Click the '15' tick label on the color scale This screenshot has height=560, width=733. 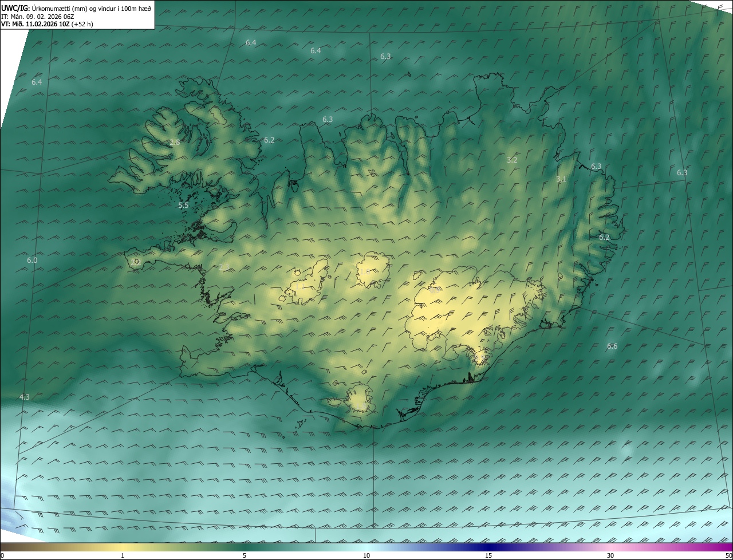click(x=488, y=555)
